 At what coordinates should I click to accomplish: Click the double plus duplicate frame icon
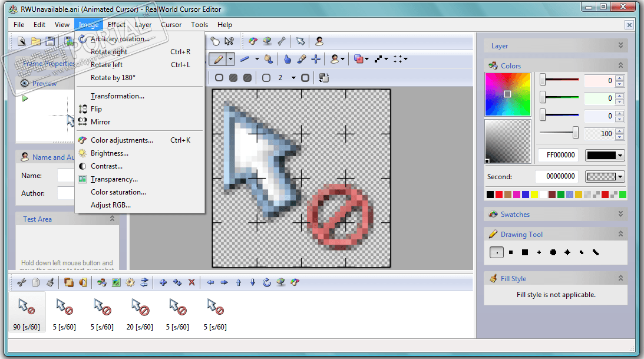(x=177, y=282)
